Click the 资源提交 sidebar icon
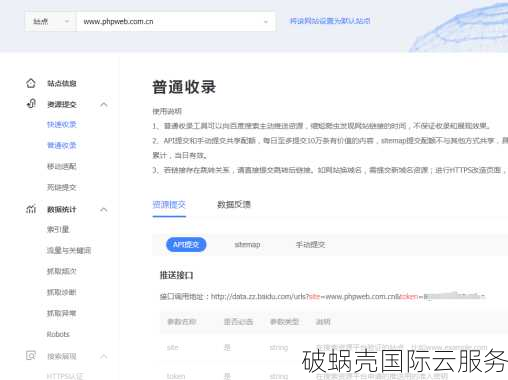 coord(31,104)
